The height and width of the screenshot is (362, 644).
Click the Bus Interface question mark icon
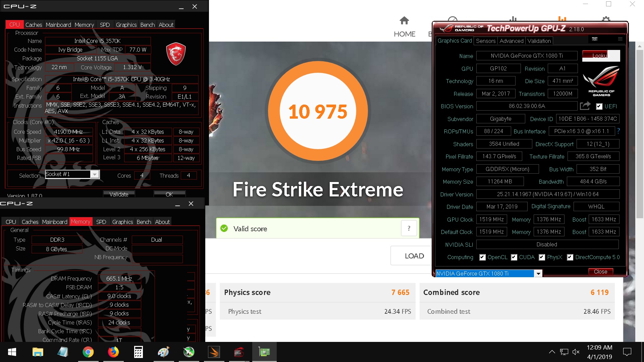pos(618,131)
